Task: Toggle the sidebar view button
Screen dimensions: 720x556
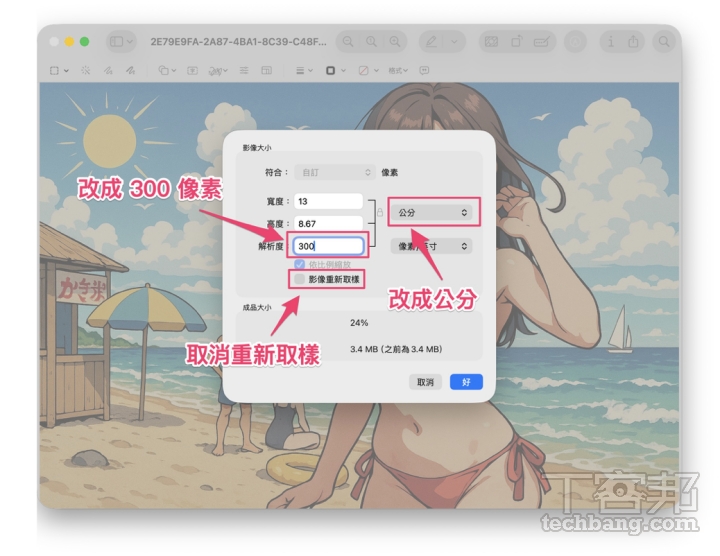Action: 117,42
